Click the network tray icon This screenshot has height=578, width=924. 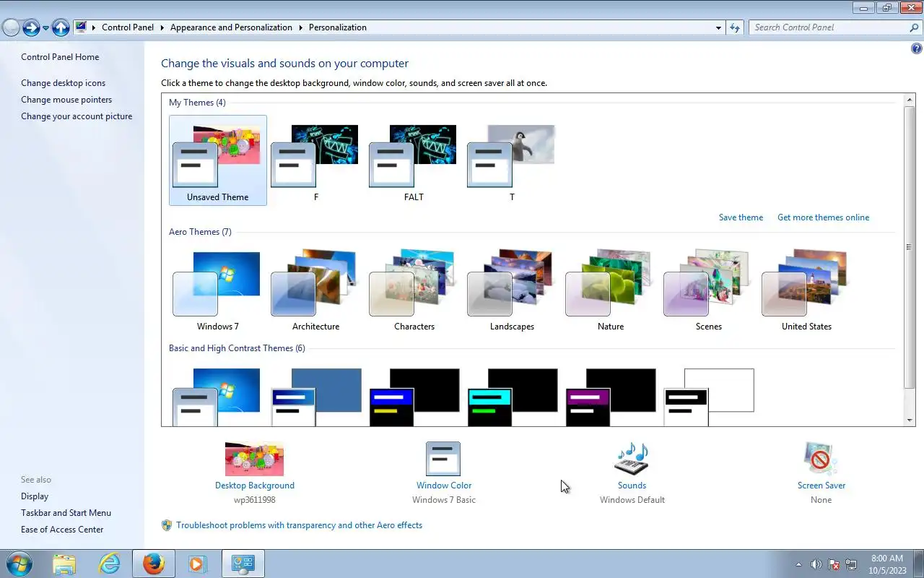click(x=852, y=564)
